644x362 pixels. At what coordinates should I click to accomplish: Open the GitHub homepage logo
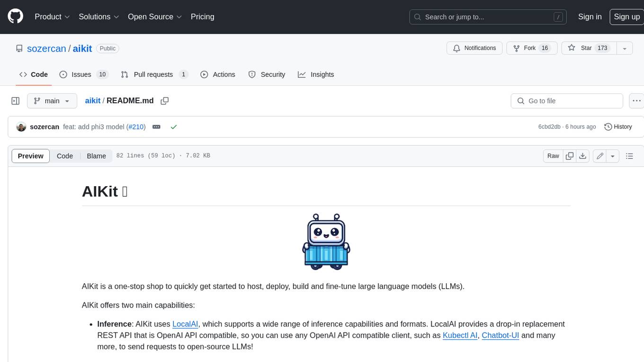15,17
